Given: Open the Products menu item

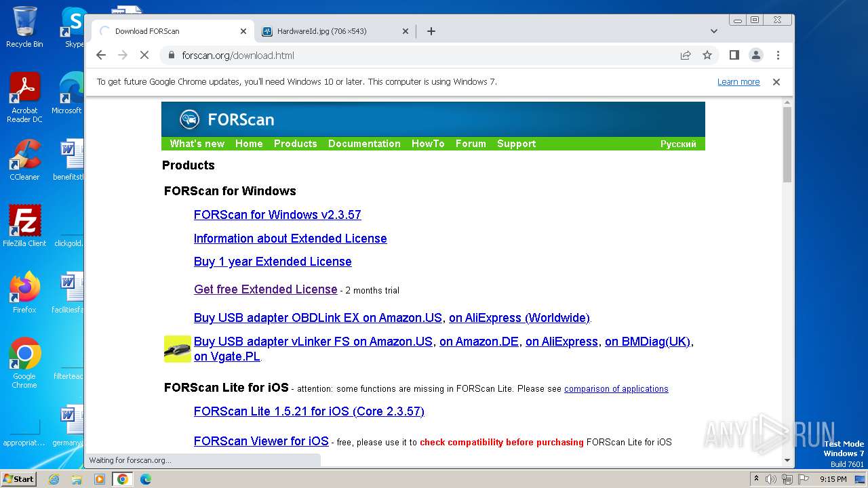Looking at the screenshot, I should 296,144.
